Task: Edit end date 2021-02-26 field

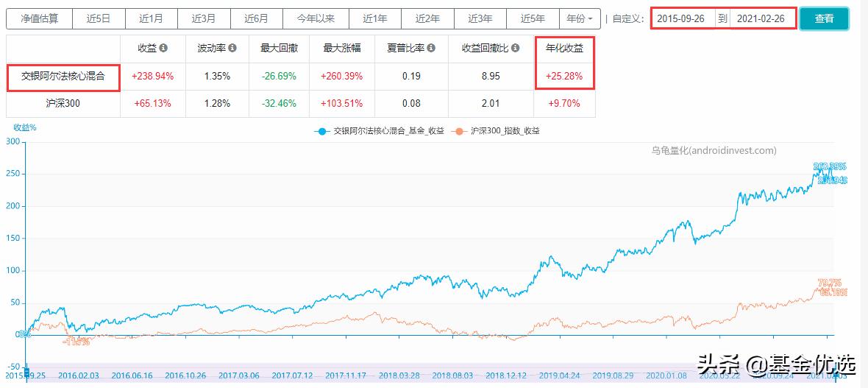Action: (763, 19)
